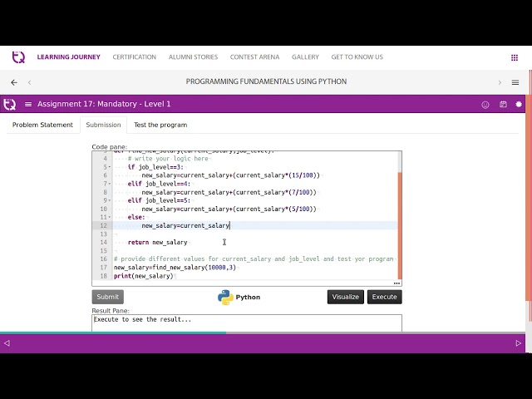The height and width of the screenshot is (399, 532).
Task: Click the line 12 new_salary=current_salary code
Action: point(185,225)
